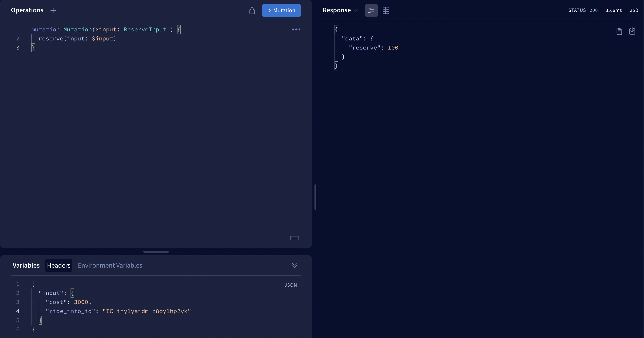Grab the vertical divider between editor and response
This screenshot has height=338, width=644.
click(x=315, y=197)
